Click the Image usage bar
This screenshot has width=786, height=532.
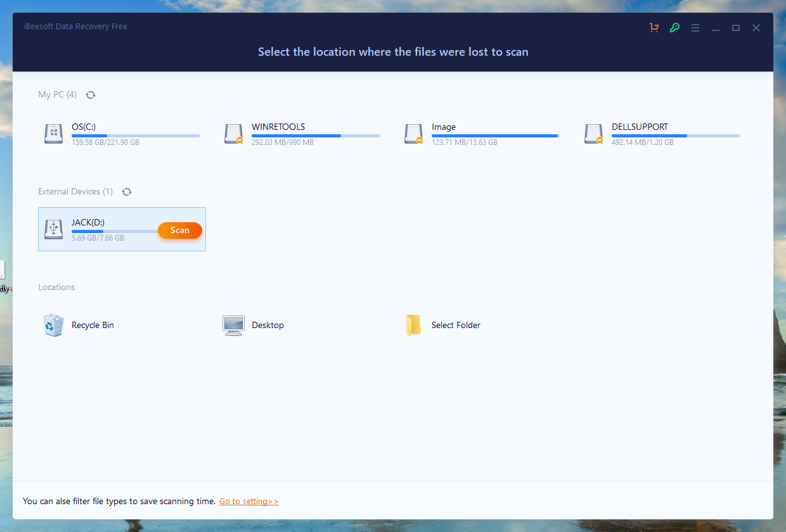pyautogui.click(x=496, y=136)
